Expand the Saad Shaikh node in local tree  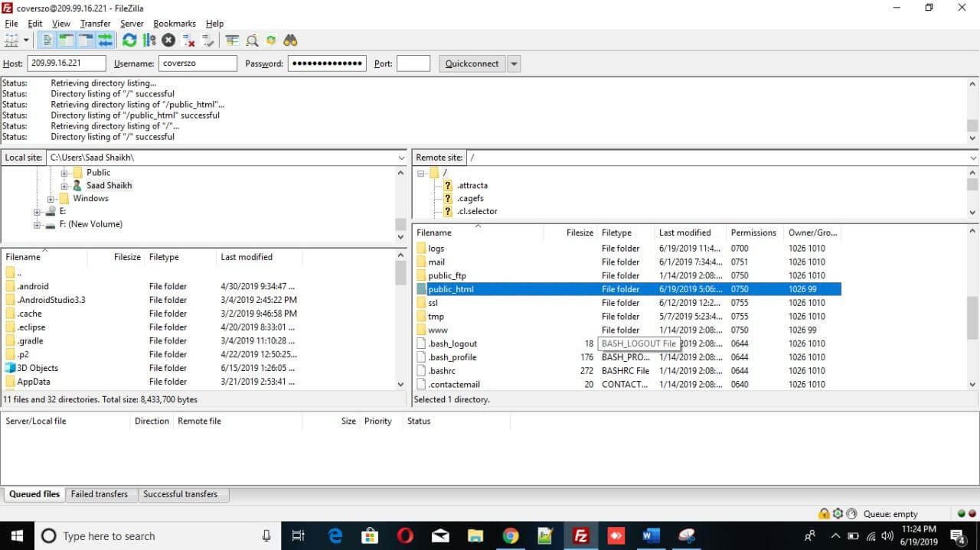point(64,186)
